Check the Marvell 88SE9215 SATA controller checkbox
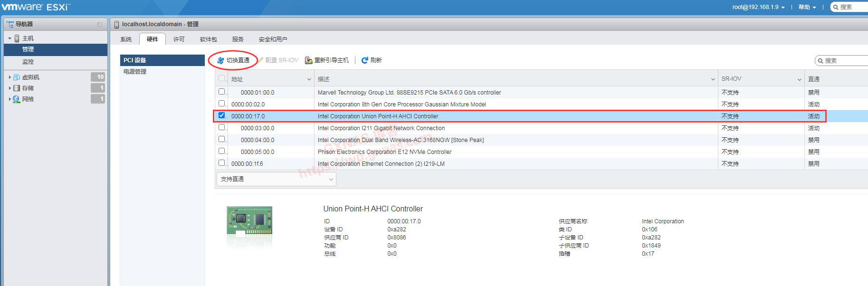The height and width of the screenshot is (286, 868). pos(222,92)
